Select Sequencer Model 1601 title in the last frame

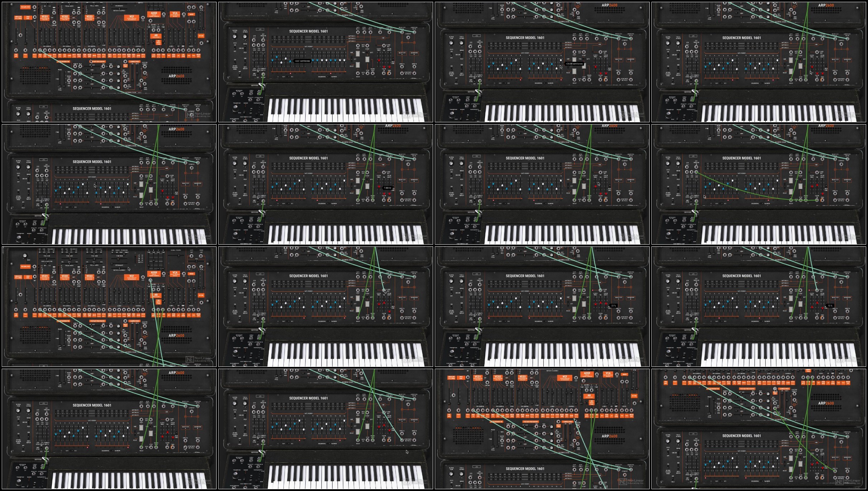tap(742, 436)
